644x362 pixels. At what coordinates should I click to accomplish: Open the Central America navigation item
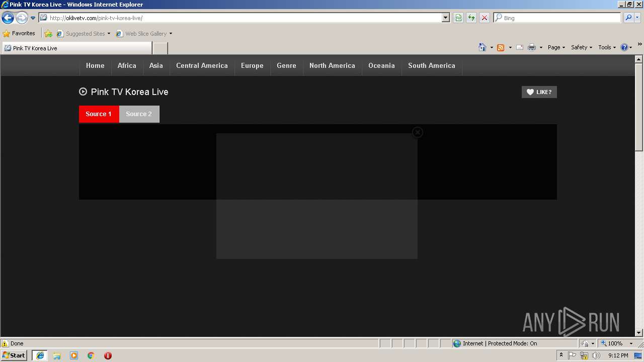click(x=202, y=65)
